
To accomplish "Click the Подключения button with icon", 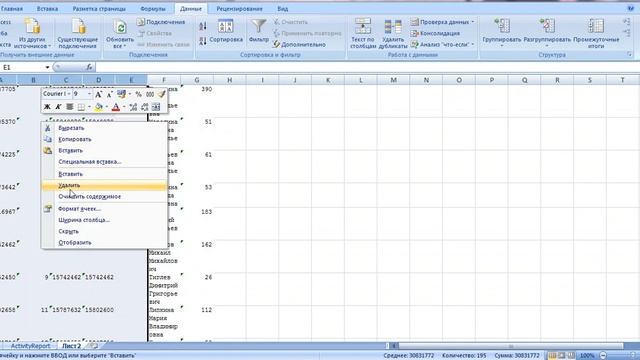I will coord(161,22).
